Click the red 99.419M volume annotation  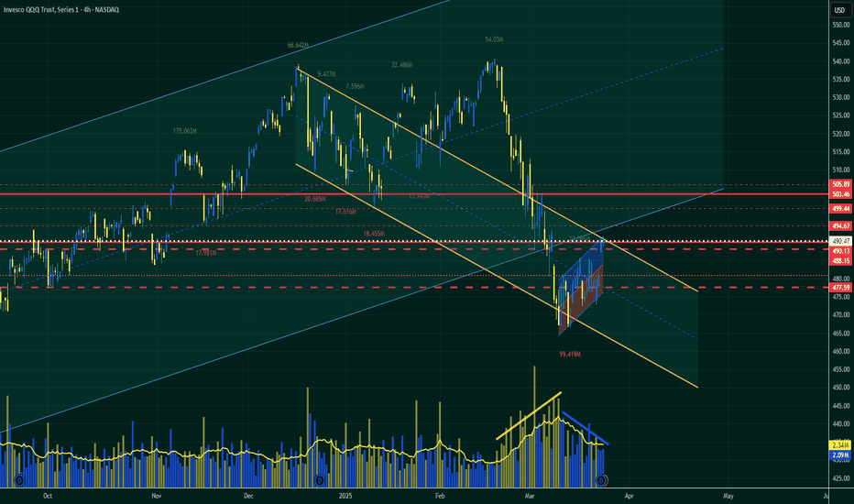click(570, 354)
